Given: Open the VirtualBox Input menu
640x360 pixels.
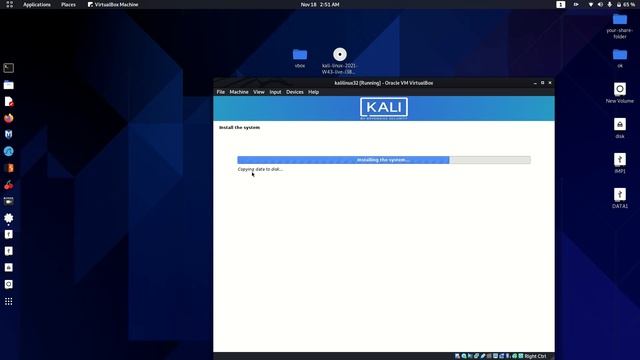Looking at the screenshot, I should click(276, 92).
